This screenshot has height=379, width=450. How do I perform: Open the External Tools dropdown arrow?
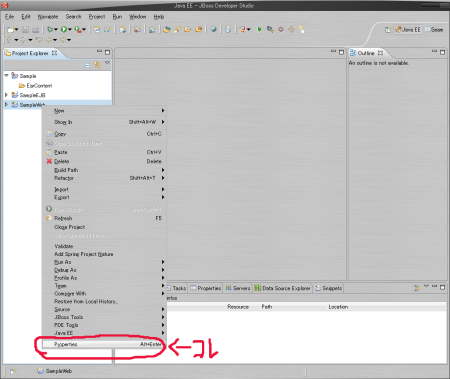click(84, 30)
